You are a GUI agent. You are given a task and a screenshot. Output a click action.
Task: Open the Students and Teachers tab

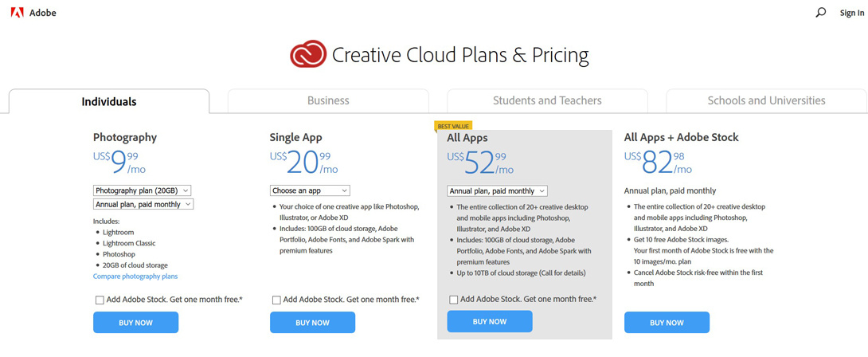pos(547,101)
